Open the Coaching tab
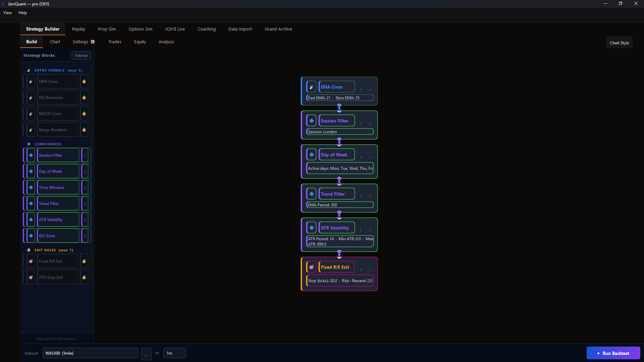644x362 pixels. pos(207,29)
